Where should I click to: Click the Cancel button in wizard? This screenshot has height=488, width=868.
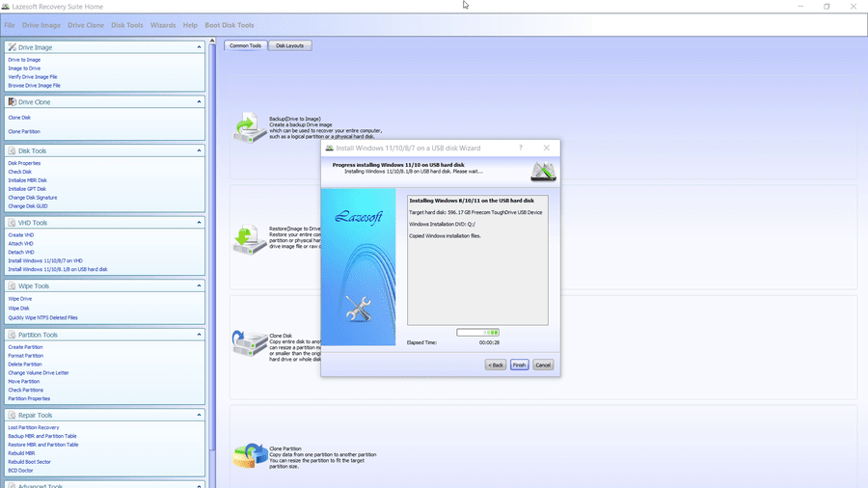click(543, 366)
